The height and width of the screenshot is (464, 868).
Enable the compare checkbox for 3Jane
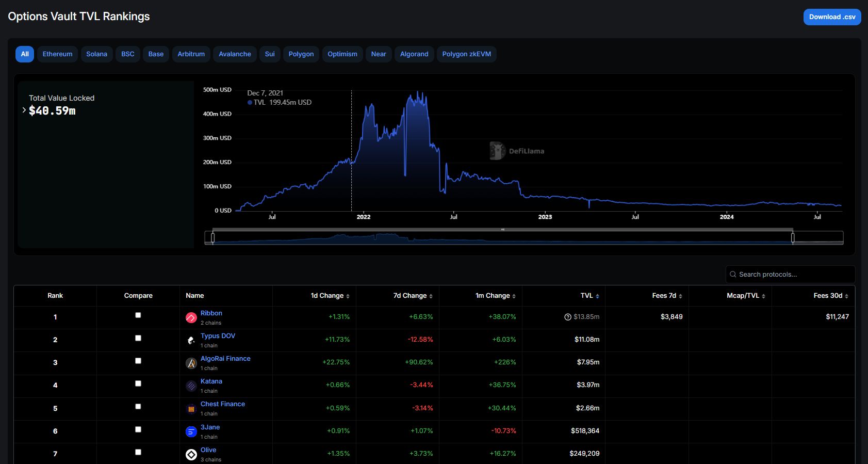pyautogui.click(x=138, y=429)
